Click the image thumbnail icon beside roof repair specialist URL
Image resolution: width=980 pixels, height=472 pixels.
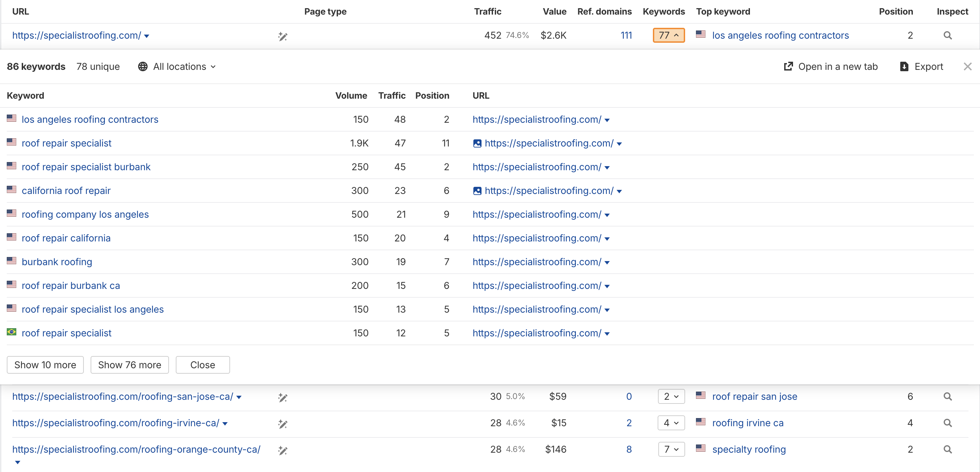478,143
